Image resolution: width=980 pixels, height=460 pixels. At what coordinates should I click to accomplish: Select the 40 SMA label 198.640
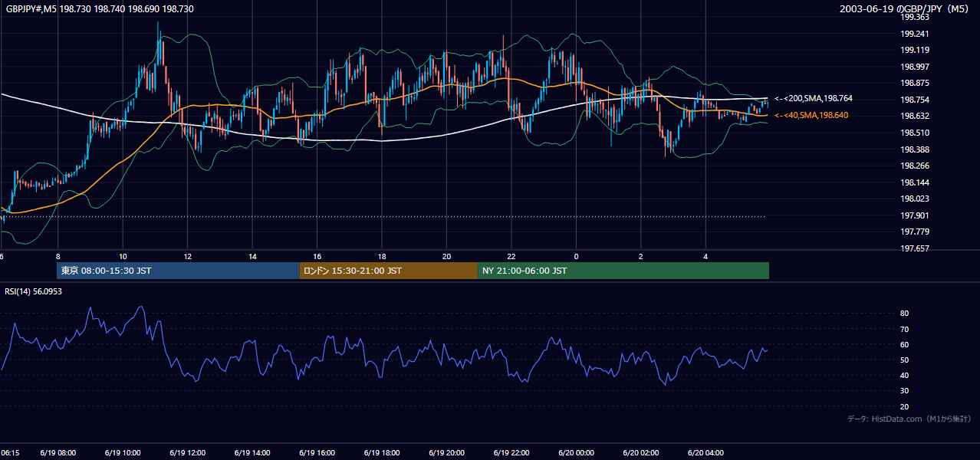(811, 115)
